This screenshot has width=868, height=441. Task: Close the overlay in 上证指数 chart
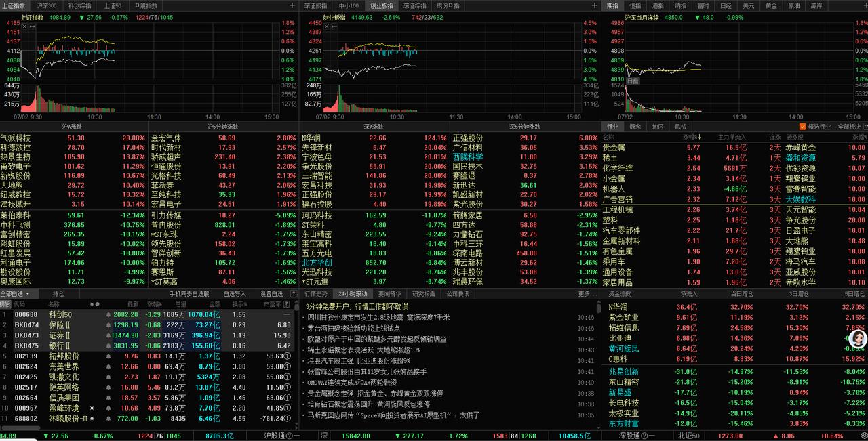click(x=24, y=26)
